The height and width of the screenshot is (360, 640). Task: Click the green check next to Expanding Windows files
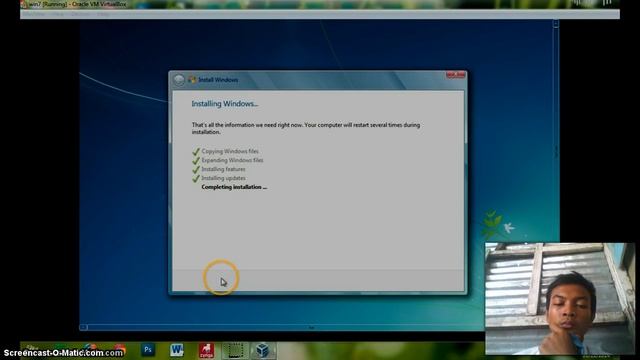coord(196,160)
